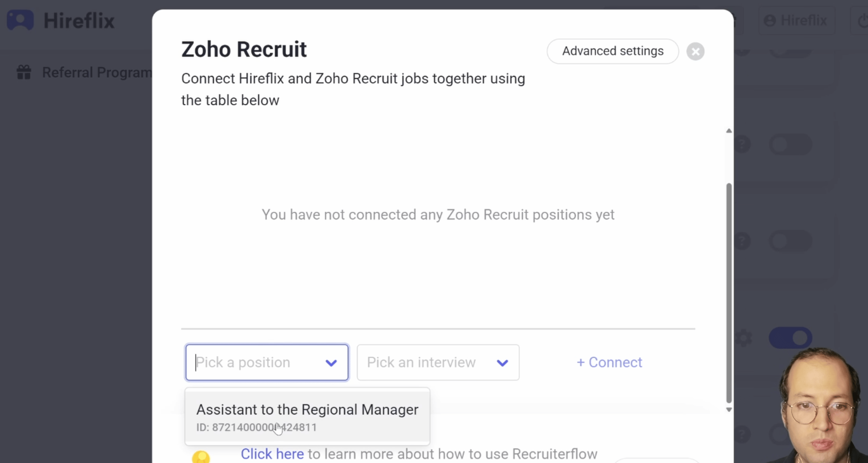Open Advanced settings
Screen dimensions: 868x463
point(613,51)
